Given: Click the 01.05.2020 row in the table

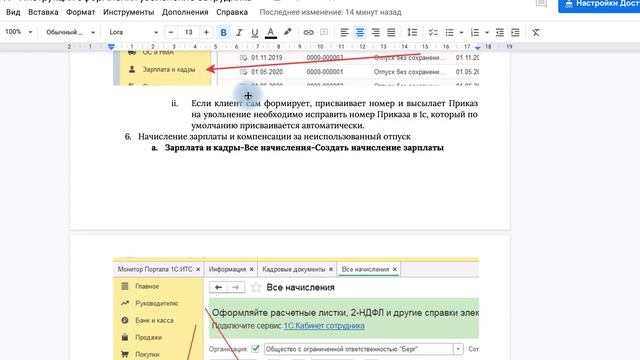Looking at the screenshot, I should pyautogui.click(x=348, y=72).
